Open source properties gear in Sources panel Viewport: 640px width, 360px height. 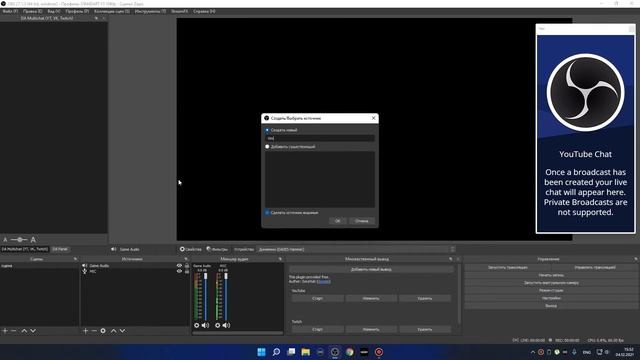point(103,331)
